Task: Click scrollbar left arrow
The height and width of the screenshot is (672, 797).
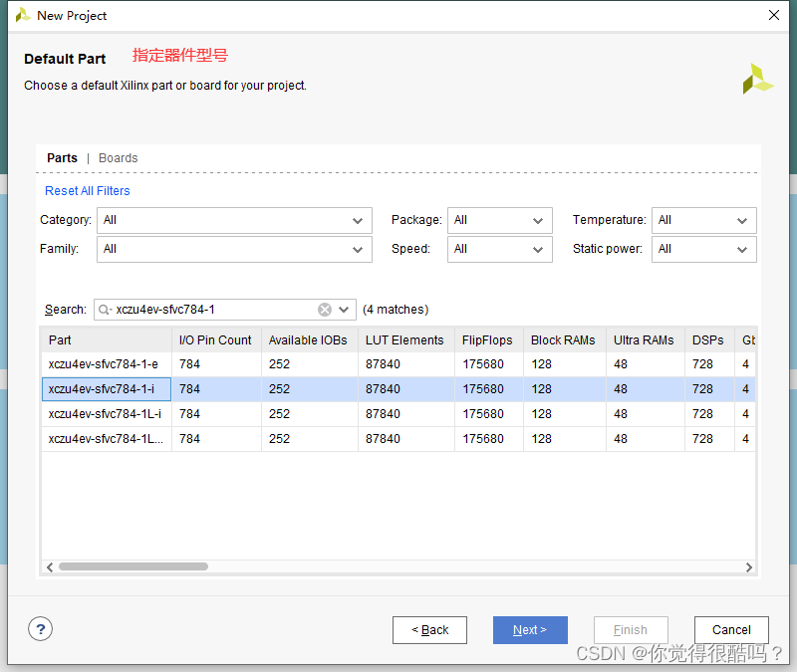Action: click(x=49, y=566)
